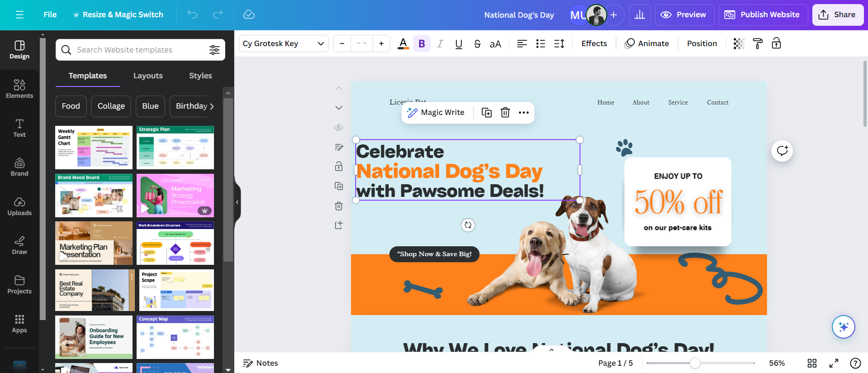
Task: Open transparency checkerboard control
Action: (x=739, y=43)
